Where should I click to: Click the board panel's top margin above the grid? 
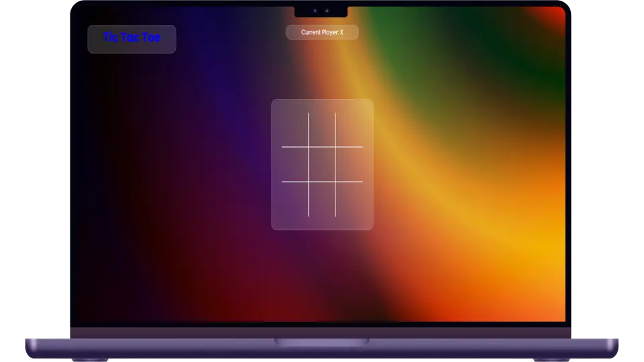322,106
